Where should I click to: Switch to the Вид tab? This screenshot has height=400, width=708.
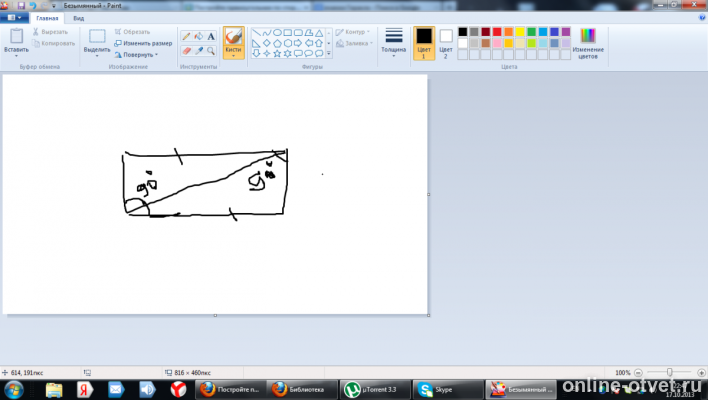pyautogui.click(x=79, y=18)
